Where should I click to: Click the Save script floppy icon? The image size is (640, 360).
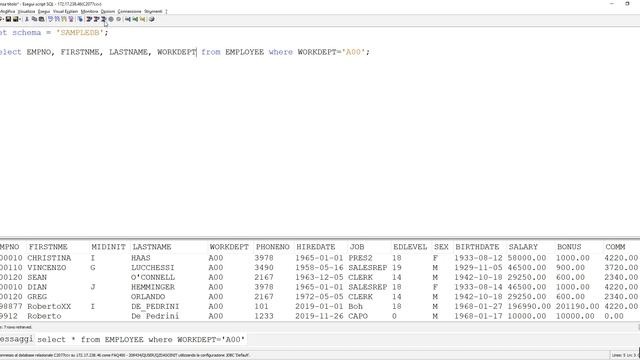click(x=8, y=19)
